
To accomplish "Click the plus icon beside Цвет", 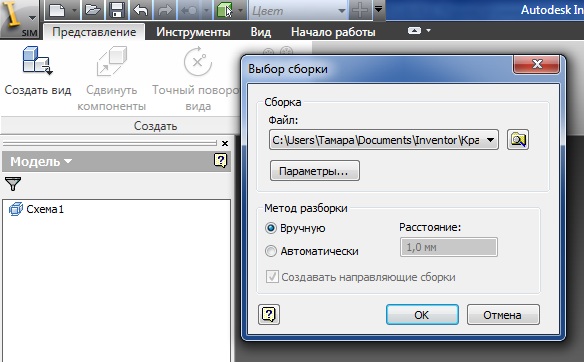I will click(360, 10).
